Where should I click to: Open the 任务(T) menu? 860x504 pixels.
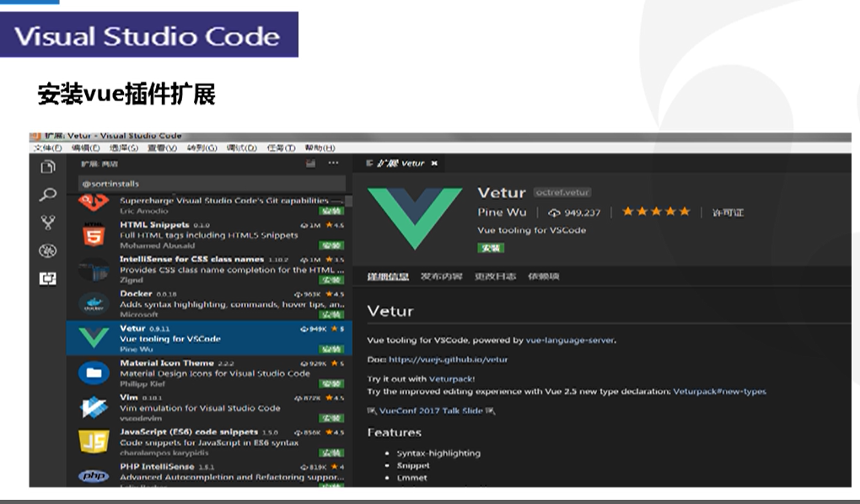[x=281, y=148]
